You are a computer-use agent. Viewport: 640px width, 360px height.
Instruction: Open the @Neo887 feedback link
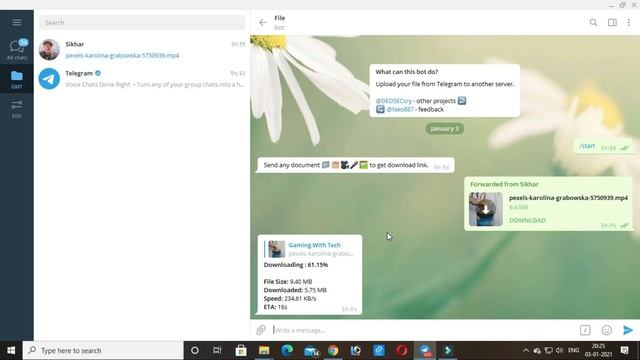click(x=400, y=109)
